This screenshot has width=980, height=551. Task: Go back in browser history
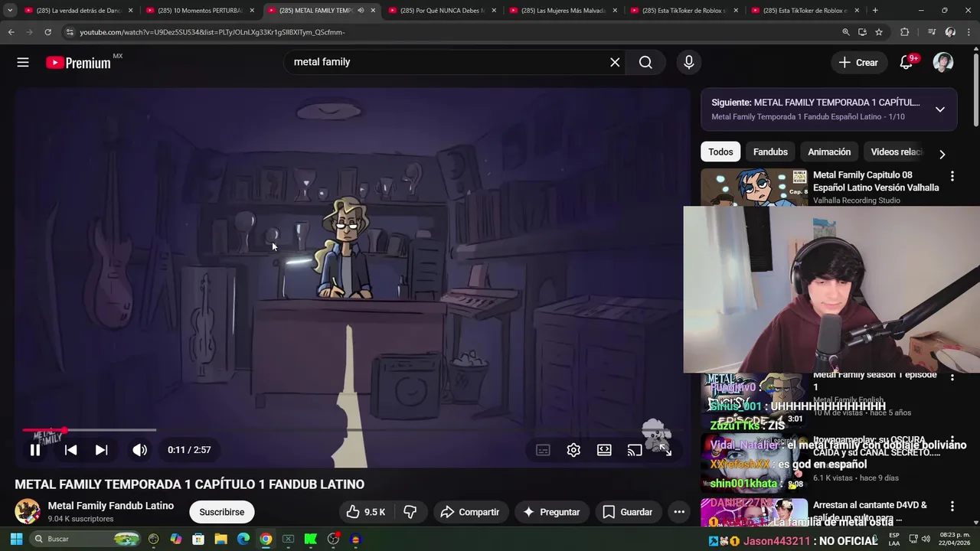coord(11,32)
